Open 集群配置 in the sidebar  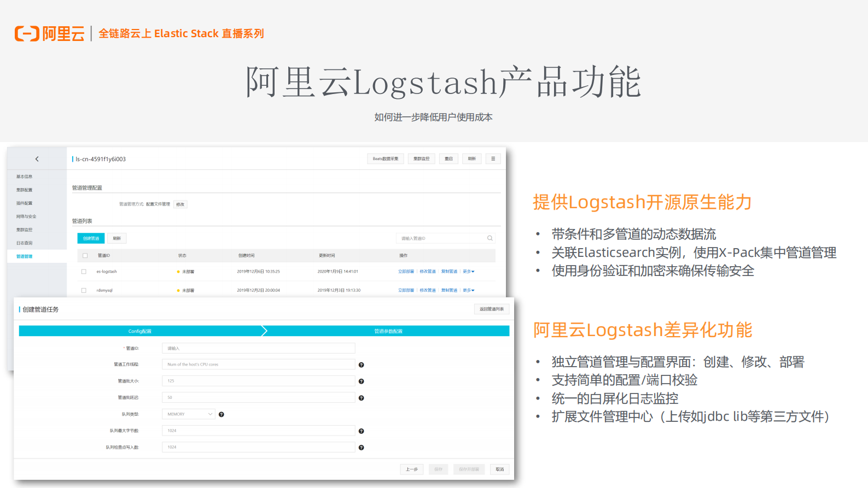24,190
